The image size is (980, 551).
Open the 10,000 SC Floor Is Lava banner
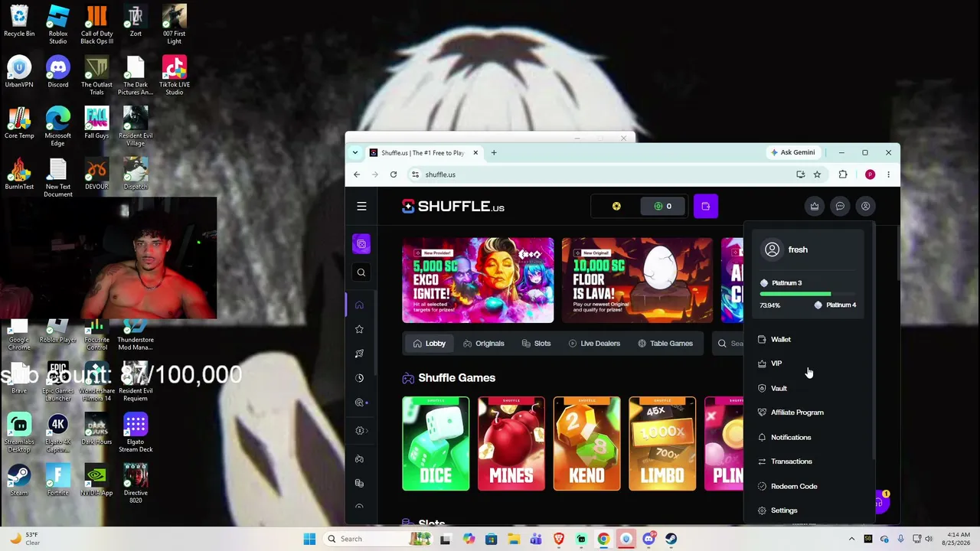click(637, 280)
